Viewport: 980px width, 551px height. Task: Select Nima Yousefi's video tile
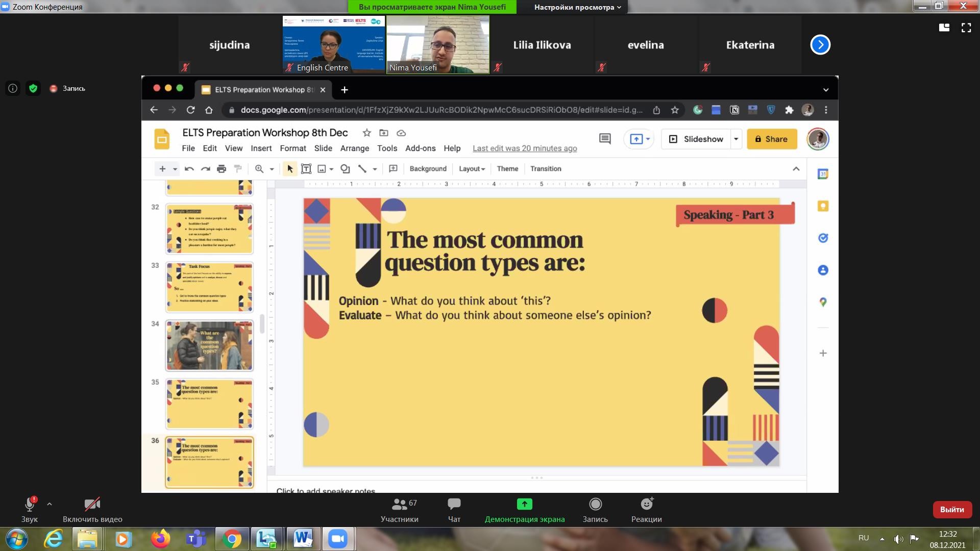[x=437, y=44]
